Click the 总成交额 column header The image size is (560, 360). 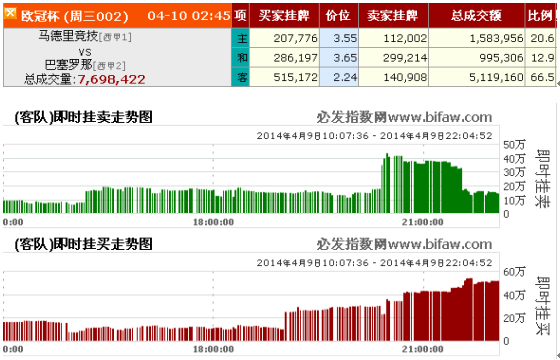(476, 16)
